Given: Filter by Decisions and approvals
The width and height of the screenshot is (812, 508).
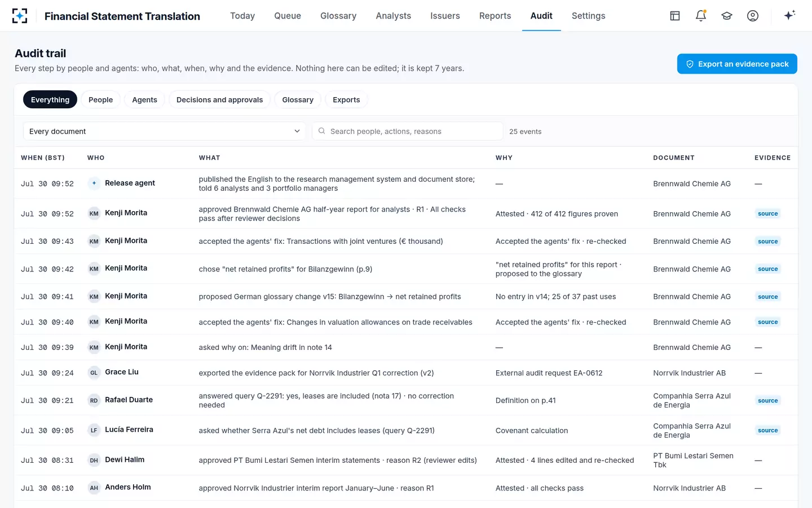Looking at the screenshot, I should (x=220, y=99).
